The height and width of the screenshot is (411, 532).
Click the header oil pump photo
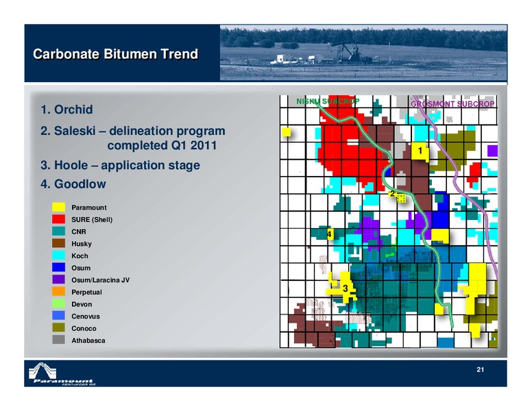[x=363, y=53]
